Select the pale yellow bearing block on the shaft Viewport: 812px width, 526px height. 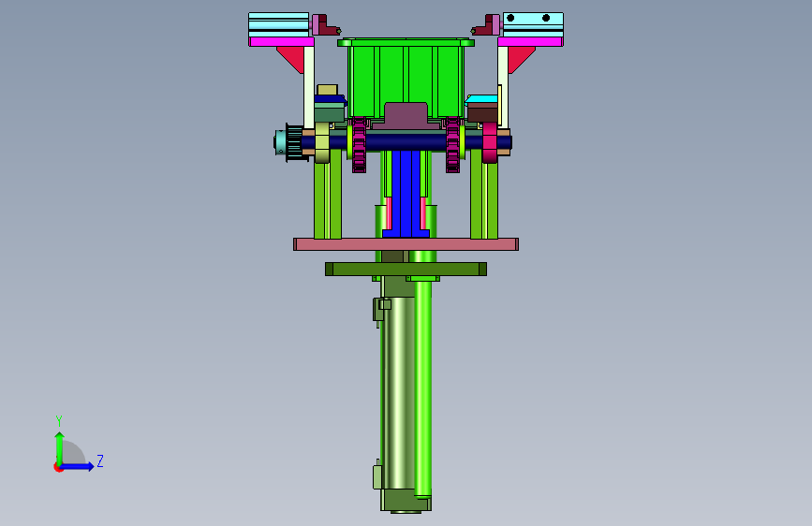pos(321,142)
